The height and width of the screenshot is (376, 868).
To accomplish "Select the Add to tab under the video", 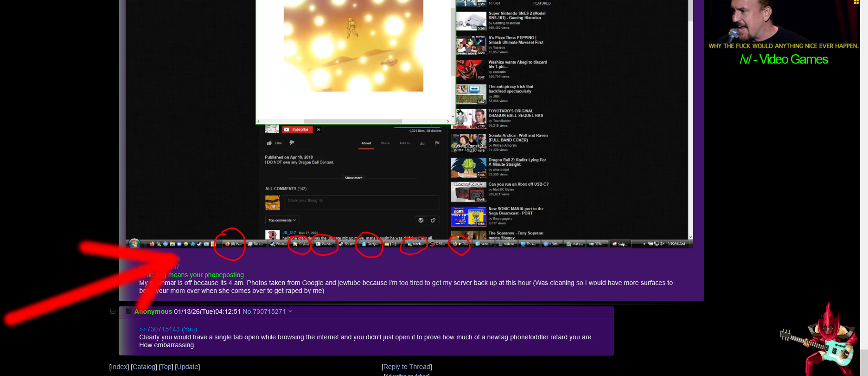I will pos(405,143).
